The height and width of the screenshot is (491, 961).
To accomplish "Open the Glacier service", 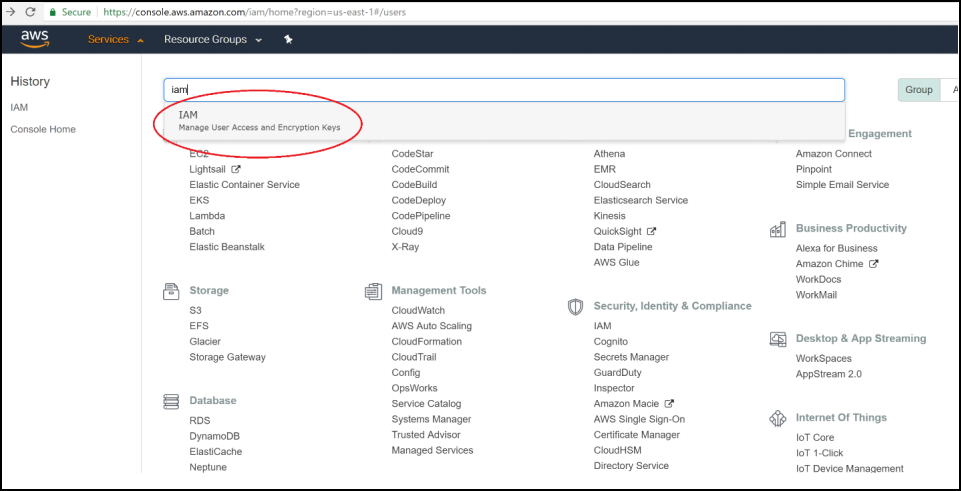I will pyautogui.click(x=205, y=341).
